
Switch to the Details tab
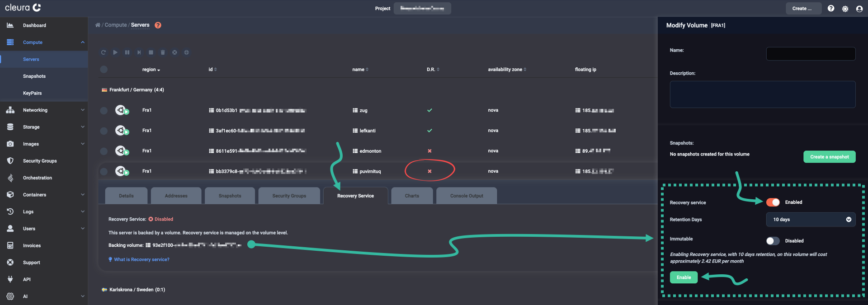coord(126,196)
